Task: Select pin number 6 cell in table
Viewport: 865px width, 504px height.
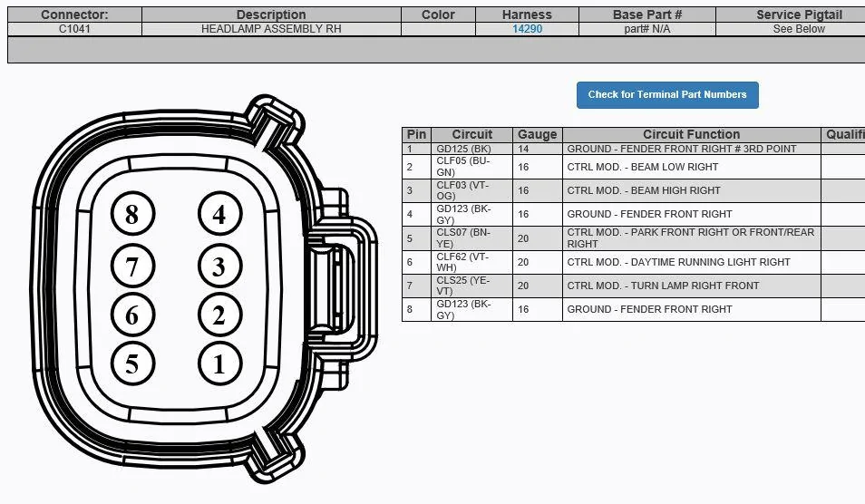Action: [416, 262]
